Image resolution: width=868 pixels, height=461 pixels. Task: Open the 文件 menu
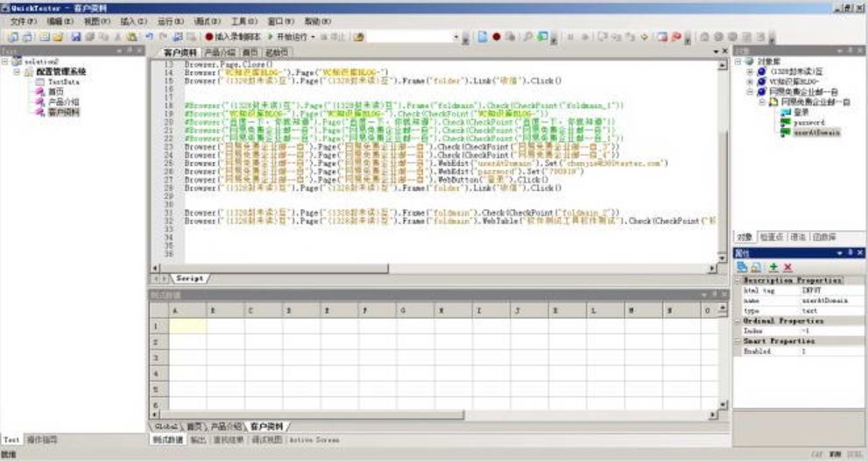24,20
